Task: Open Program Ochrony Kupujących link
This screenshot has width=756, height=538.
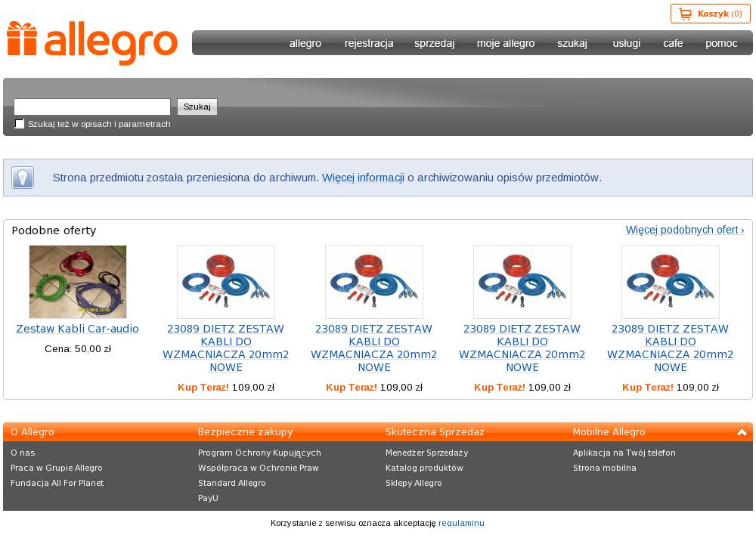Action: (x=259, y=453)
